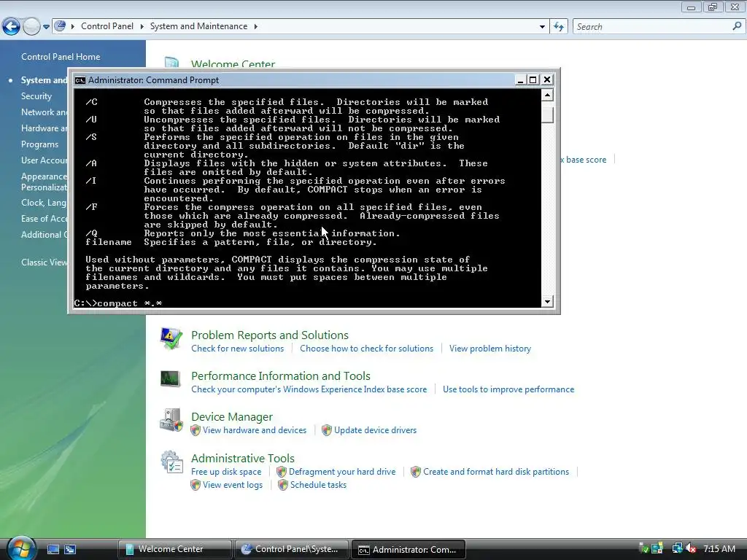Click Schedule tasks link
This screenshot has height=560, width=747.
(x=318, y=485)
